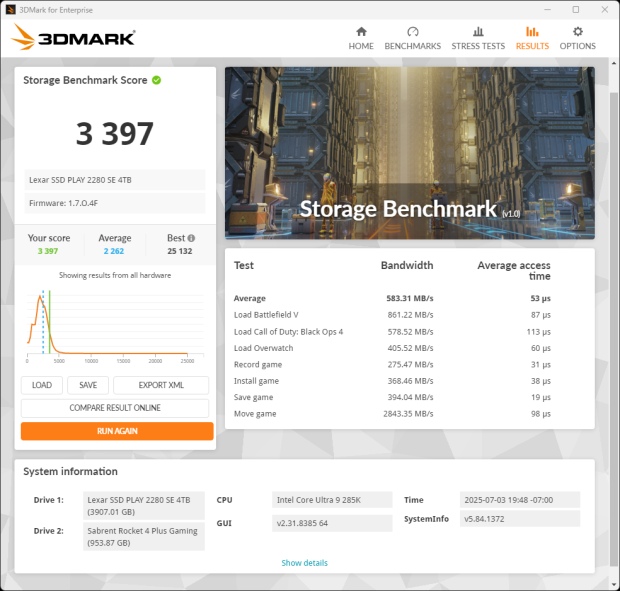620x591 pixels.
Task: Select the RESULTS tab
Action: (x=532, y=39)
